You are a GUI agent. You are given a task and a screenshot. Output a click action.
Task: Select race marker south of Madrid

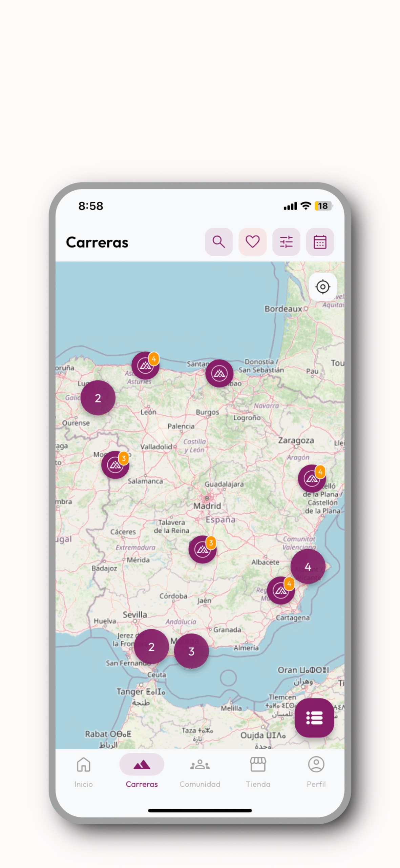(x=202, y=550)
